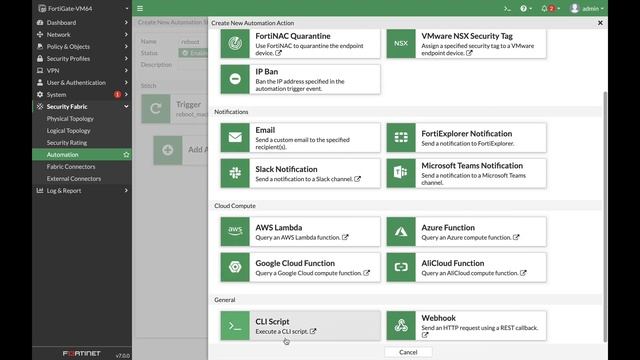Pick the Microsoft Teams Notification icon
The width and height of the screenshot is (640, 360).
[401, 173]
